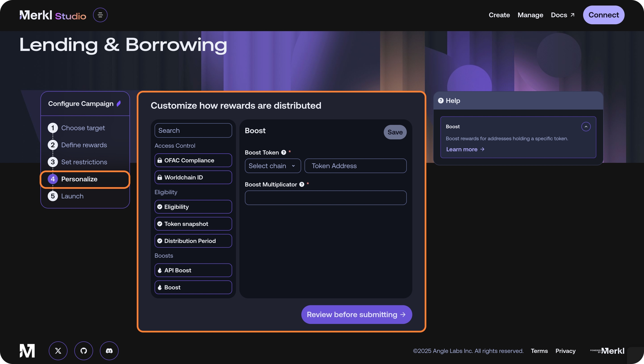This screenshot has height=364, width=644.
Task: Choose the API Boost option
Action: pyautogui.click(x=193, y=270)
